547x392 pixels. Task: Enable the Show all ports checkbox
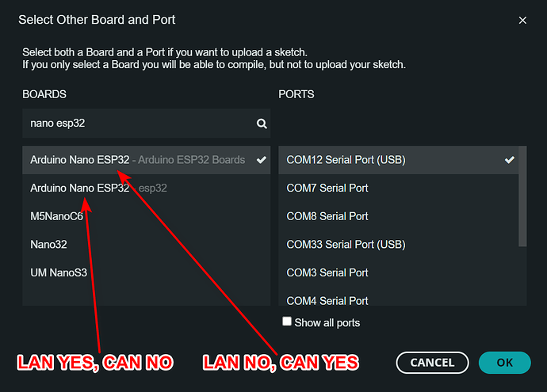(x=287, y=322)
